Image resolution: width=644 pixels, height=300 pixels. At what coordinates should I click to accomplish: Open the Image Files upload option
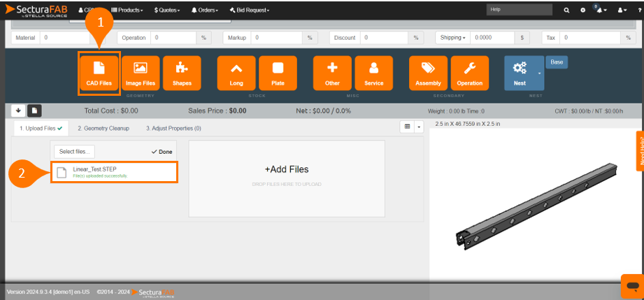click(140, 74)
